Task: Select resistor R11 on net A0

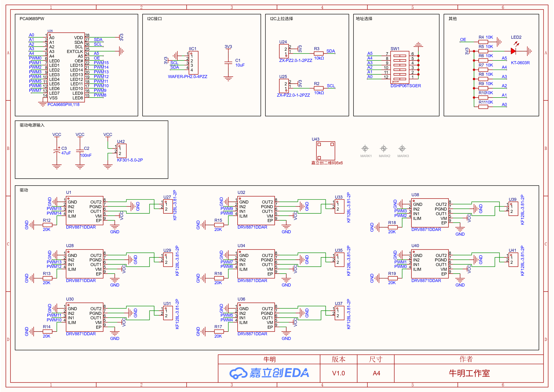Action: coord(483,107)
